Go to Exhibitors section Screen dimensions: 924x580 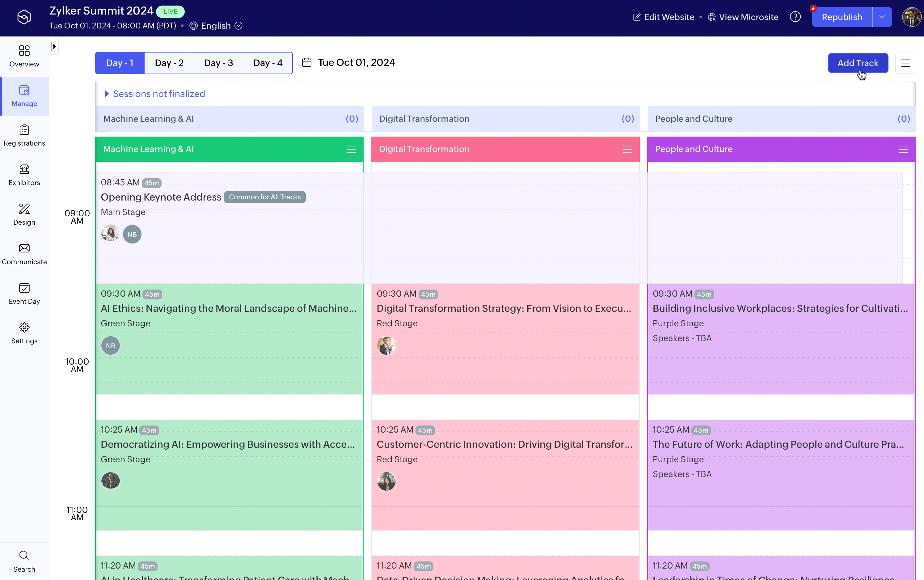pos(24,175)
